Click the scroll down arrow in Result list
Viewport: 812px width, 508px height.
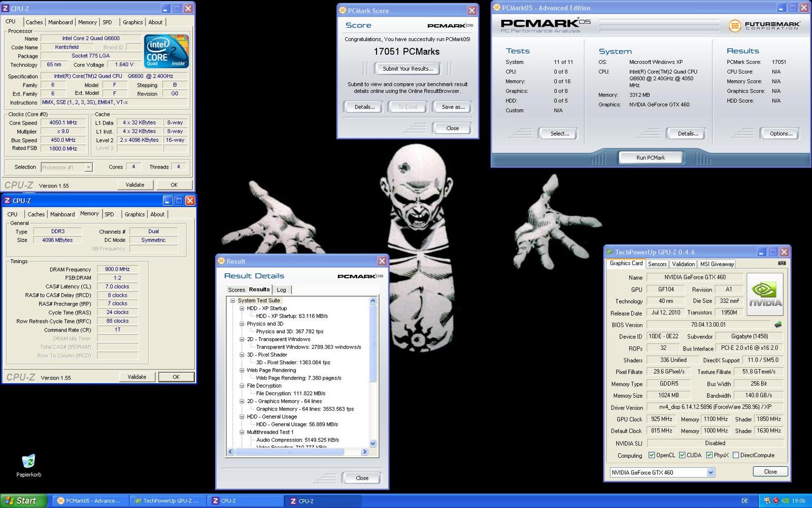coord(373,443)
